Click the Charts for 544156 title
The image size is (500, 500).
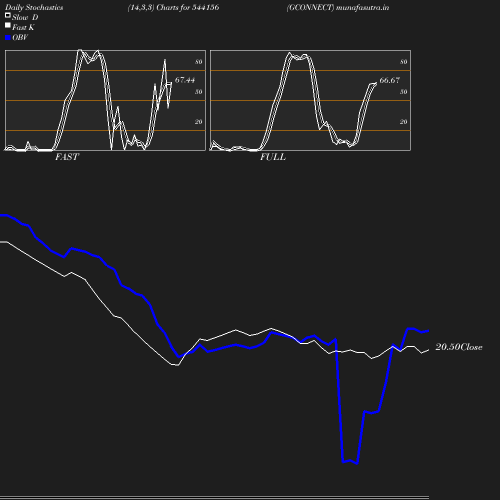(188, 8)
